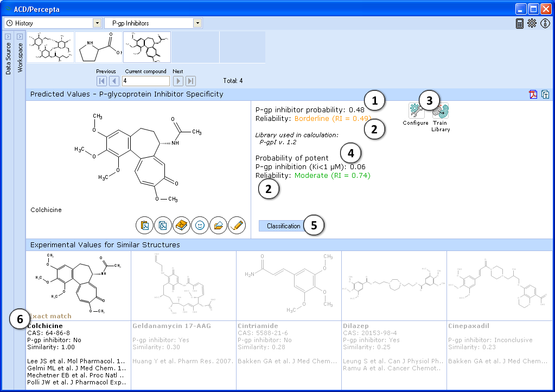Click the Borderline (RI = 0.49) reliability text

point(333,119)
